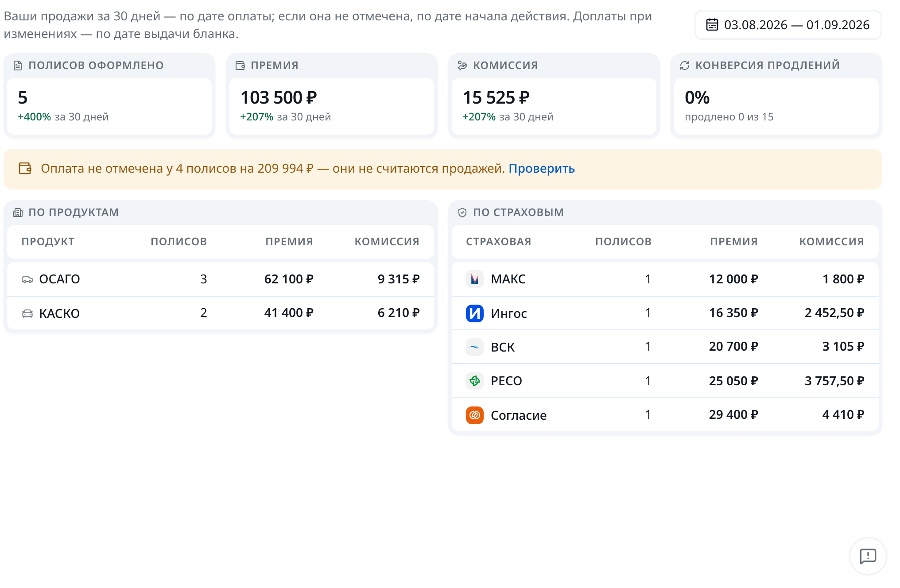Screen dimensions: 900x588
Task: Click the РЕСО insurer logo
Action: pos(474,381)
